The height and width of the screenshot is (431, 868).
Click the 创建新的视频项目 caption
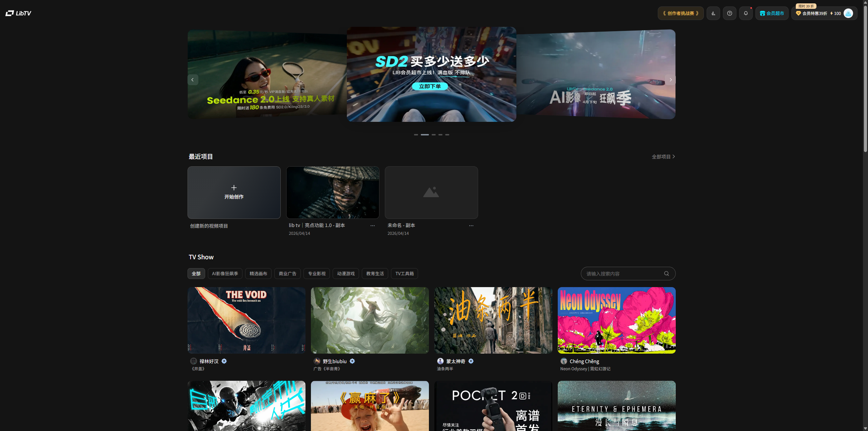209,226
